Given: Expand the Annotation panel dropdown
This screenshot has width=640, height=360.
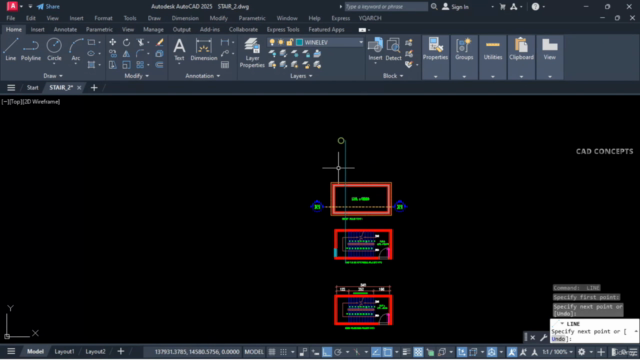Looking at the screenshot, I should point(203,76).
